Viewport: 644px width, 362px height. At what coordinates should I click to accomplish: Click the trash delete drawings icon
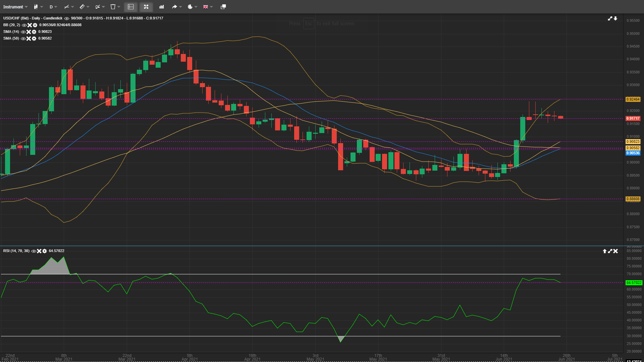click(113, 7)
